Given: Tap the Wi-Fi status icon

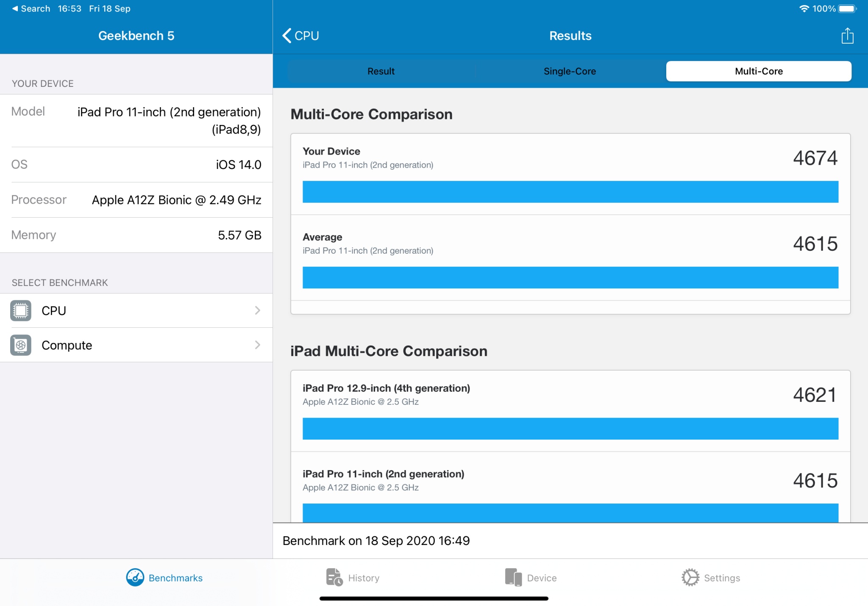Looking at the screenshot, I should 804,8.
